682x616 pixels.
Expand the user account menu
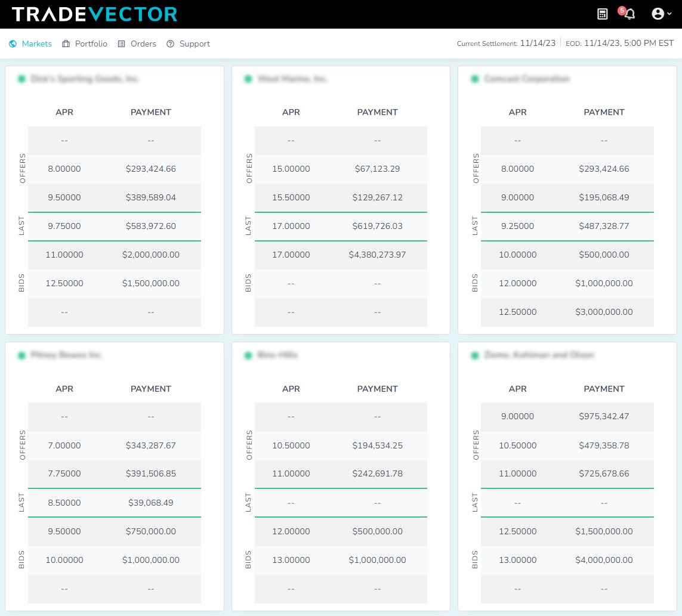662,14
